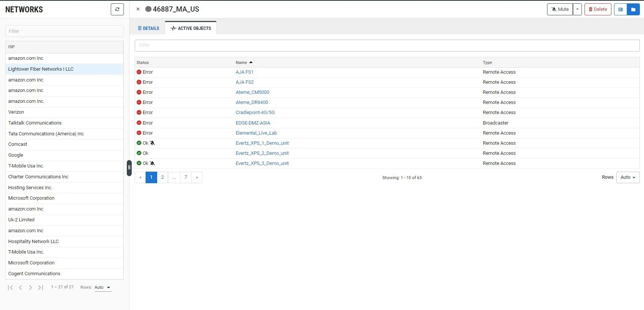Click the error icon for Cradlepoint-4G/5G
This screenshot has width=644, height=310.
[x=139, y=113]
